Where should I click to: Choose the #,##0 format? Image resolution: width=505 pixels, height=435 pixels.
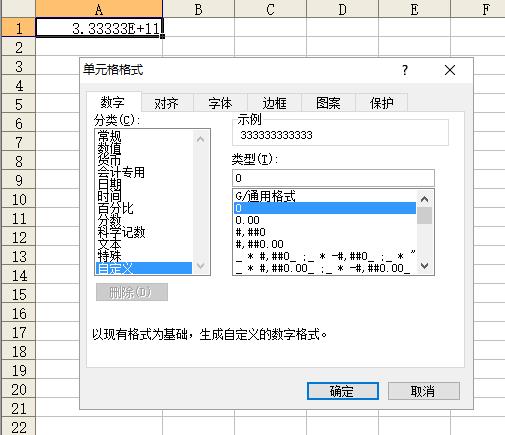(325, 232)
